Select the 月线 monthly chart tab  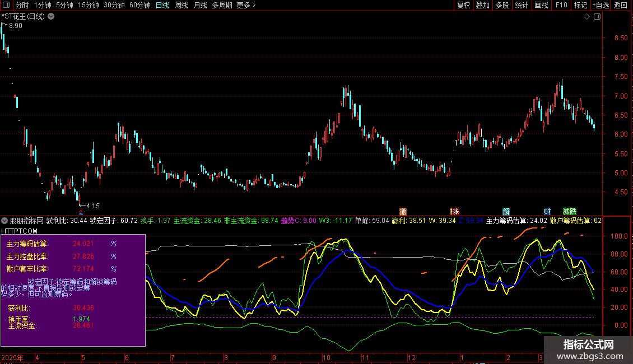(200, 5)
